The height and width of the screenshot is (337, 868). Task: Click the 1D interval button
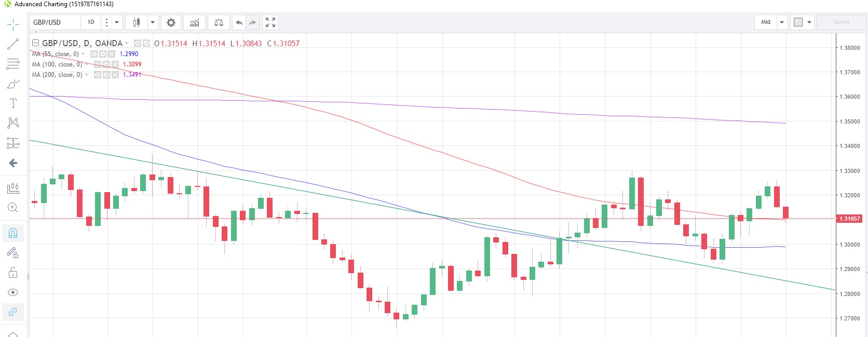[91, 22]
